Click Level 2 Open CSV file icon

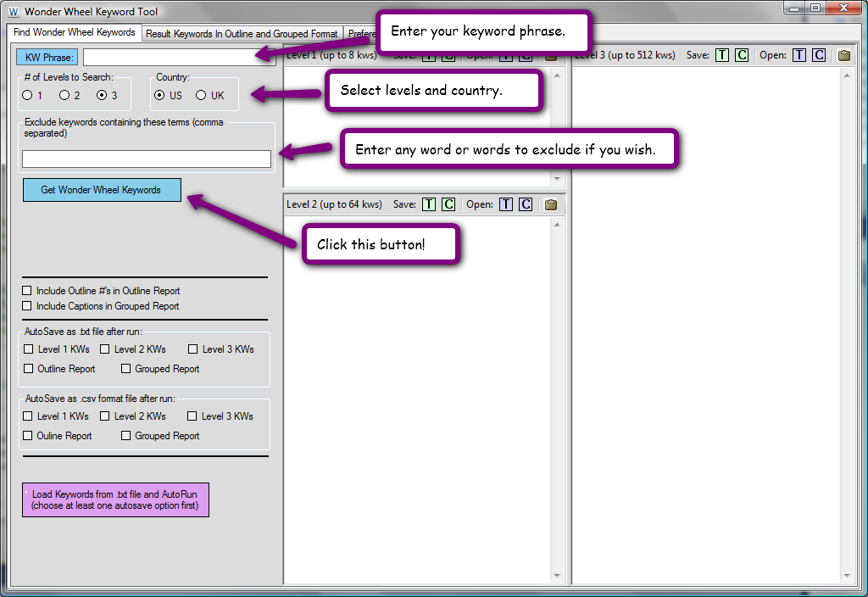526,204
